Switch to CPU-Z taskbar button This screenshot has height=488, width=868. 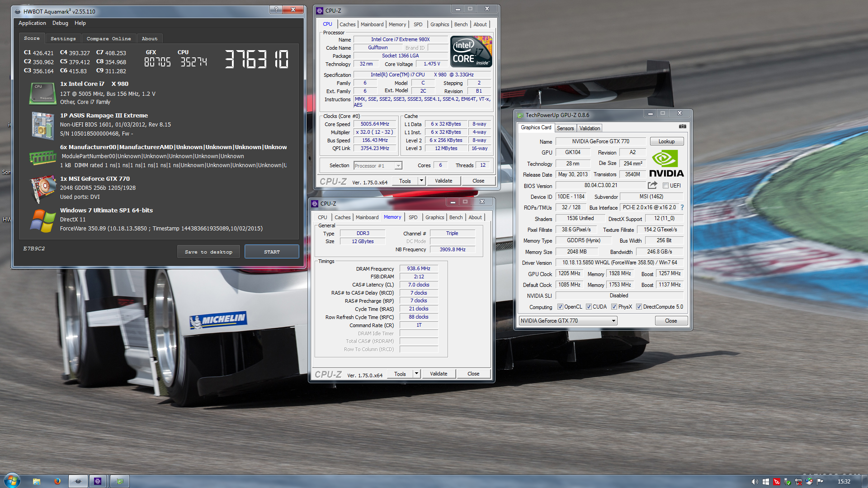[98, 481]
